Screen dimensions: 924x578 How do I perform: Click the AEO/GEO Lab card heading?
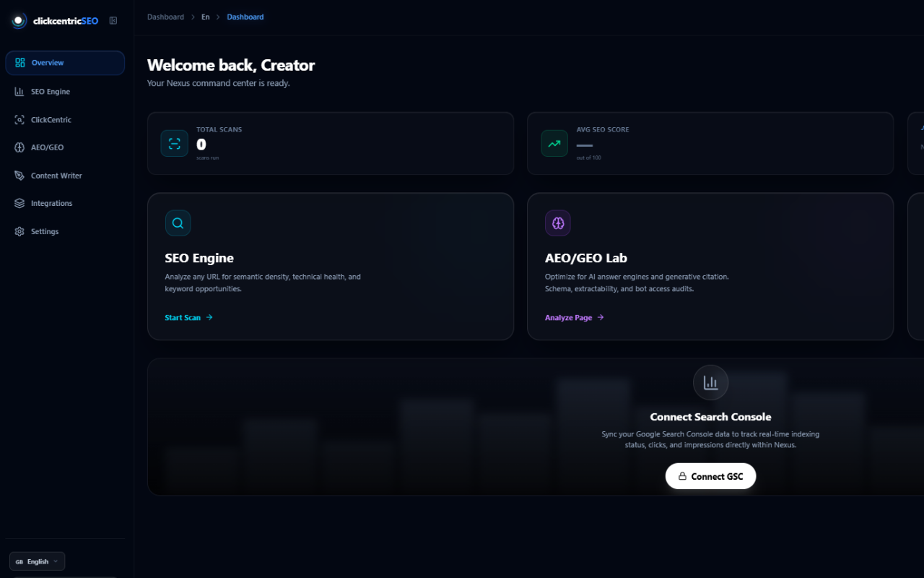586,258
